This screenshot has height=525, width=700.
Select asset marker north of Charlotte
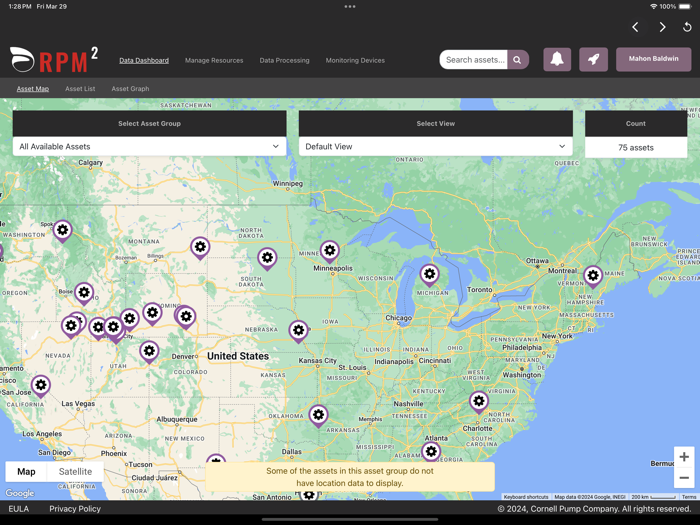479,402
